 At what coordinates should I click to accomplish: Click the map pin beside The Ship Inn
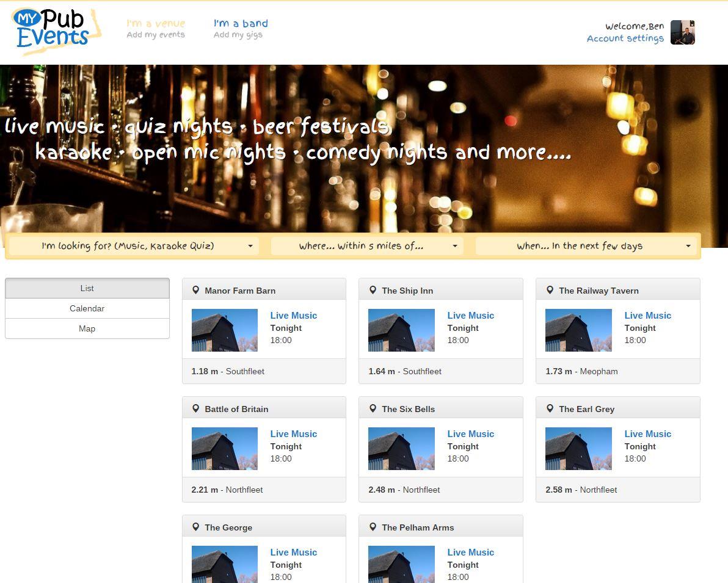click(x=373, y=290)
